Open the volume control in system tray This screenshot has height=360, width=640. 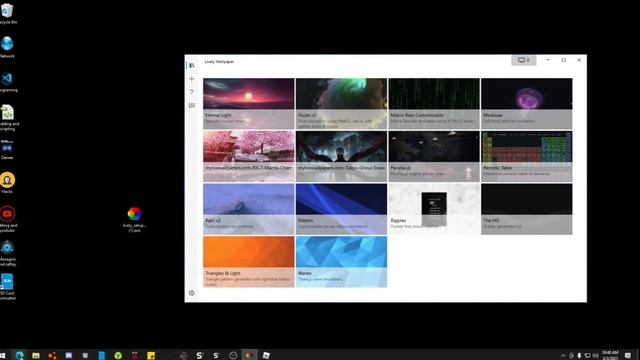tap(596, 356)
